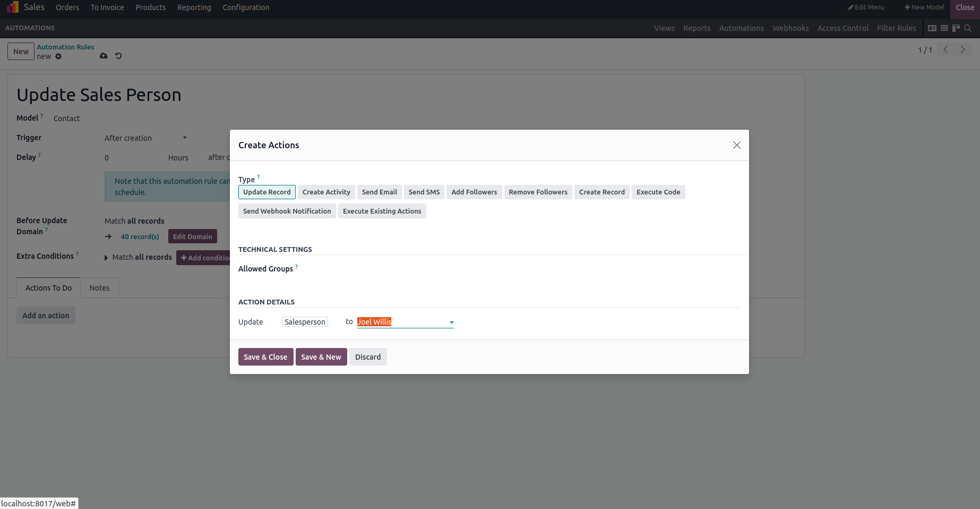Screen dimensions: 980x509
Task: Click the Salesperson field selector
Action: click(305, 322)
